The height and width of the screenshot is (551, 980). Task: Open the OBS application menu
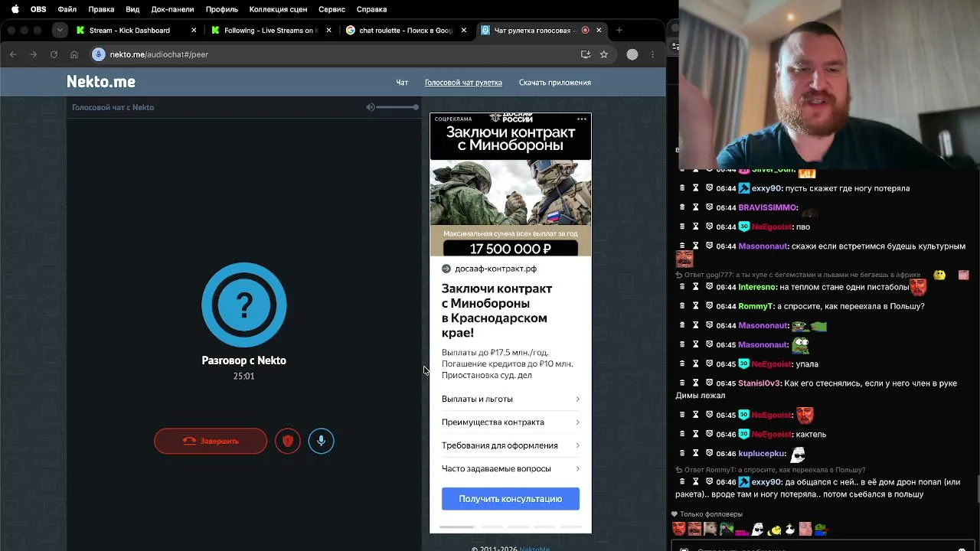[38, 9]
